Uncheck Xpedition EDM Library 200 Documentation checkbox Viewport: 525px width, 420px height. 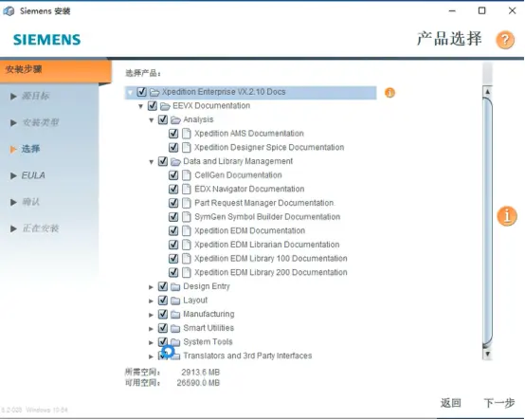pos(173,272)
